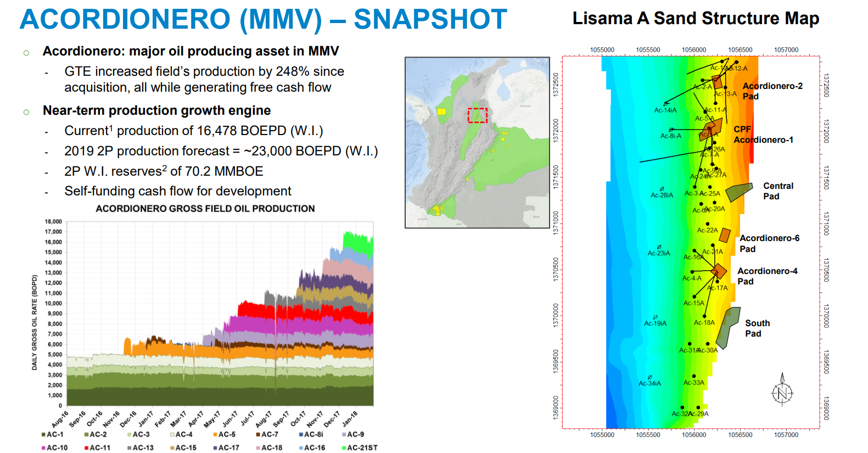Image resolution: width=868 pixels, height=453 pixels.
Task: Click the AC-3 legend entry
Action: [x=139, y=434]
